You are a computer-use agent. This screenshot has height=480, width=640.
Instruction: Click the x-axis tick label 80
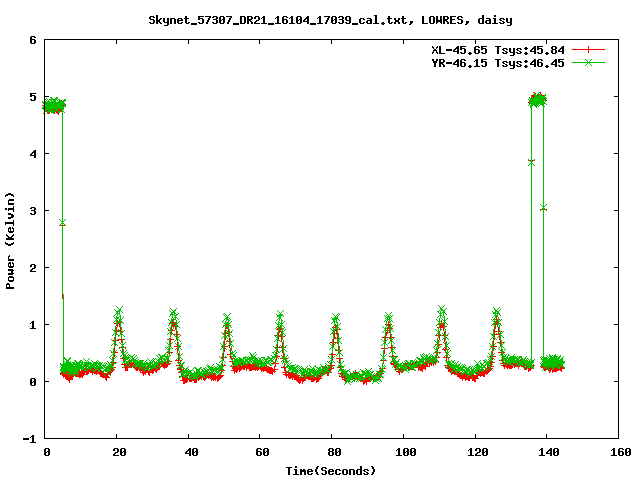click(x=334, y=452)
